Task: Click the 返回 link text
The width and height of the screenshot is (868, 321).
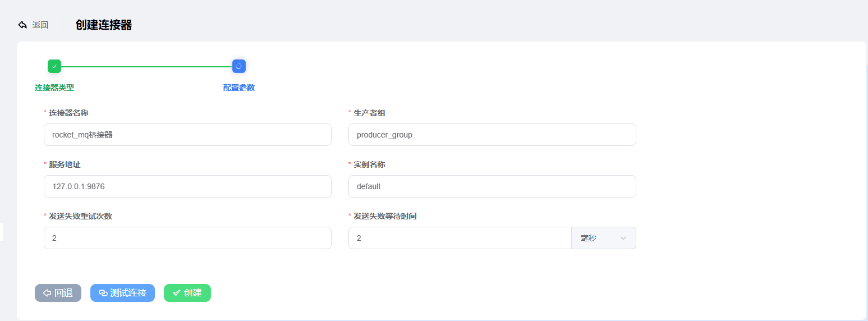Action: (40, 25)
